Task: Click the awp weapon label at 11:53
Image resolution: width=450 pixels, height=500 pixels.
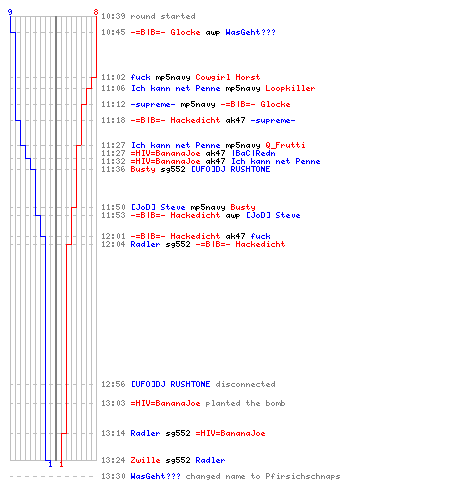Action: pos(233,215)
